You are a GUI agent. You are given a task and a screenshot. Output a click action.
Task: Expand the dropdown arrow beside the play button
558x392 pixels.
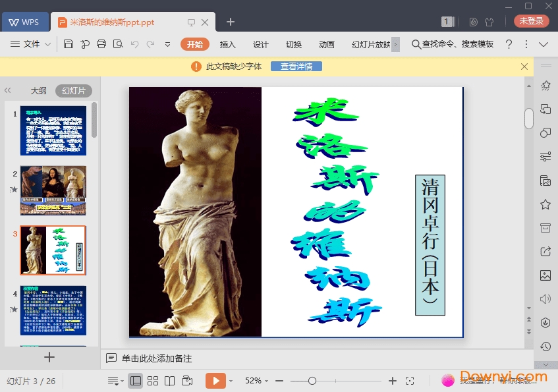[231, 381]
